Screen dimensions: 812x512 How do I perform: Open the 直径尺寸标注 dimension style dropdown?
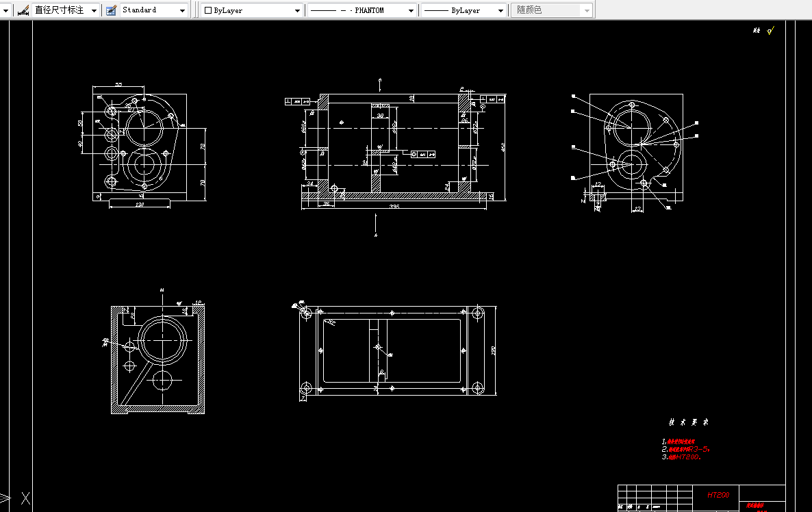click(x=65, y=10)
